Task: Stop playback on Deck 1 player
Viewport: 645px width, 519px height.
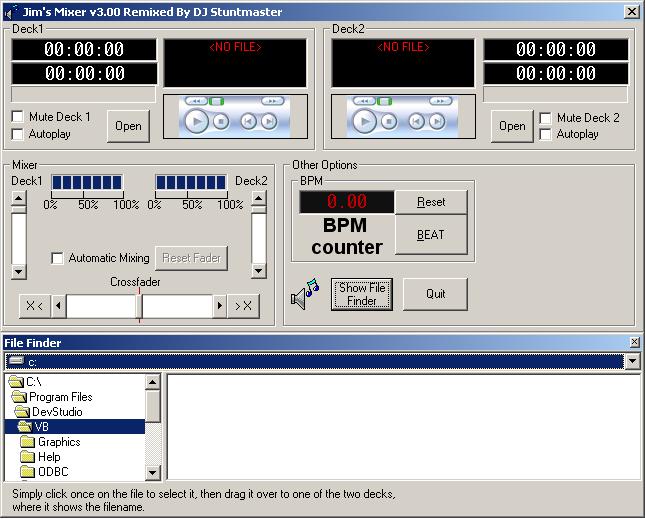Action: point(221,121)
